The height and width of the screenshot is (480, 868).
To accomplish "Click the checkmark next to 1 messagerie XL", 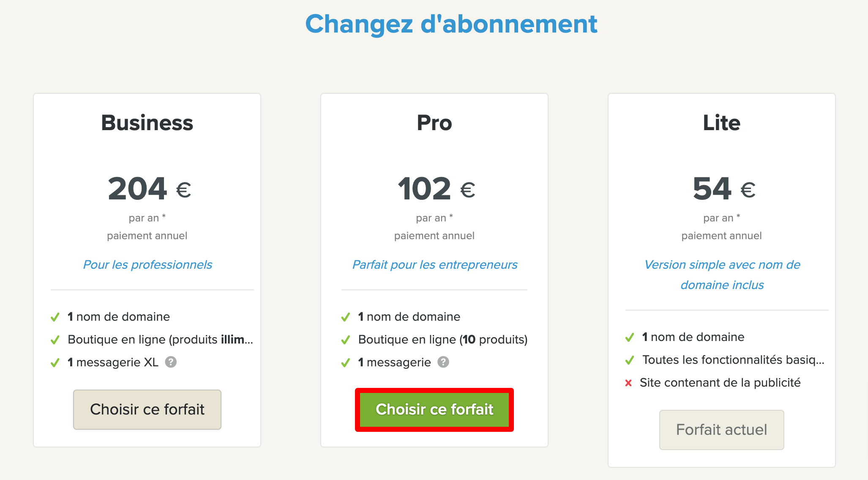I will pos(55,363).
